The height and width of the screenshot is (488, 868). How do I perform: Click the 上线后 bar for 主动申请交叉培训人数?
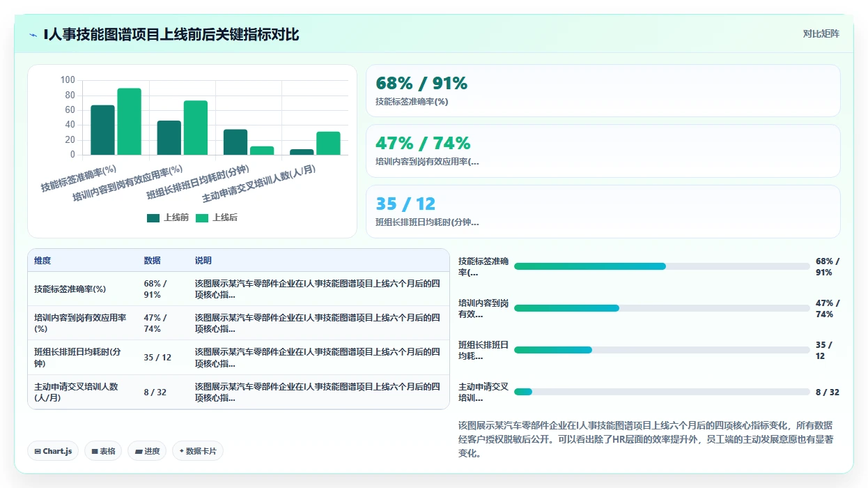click(328, 143)
